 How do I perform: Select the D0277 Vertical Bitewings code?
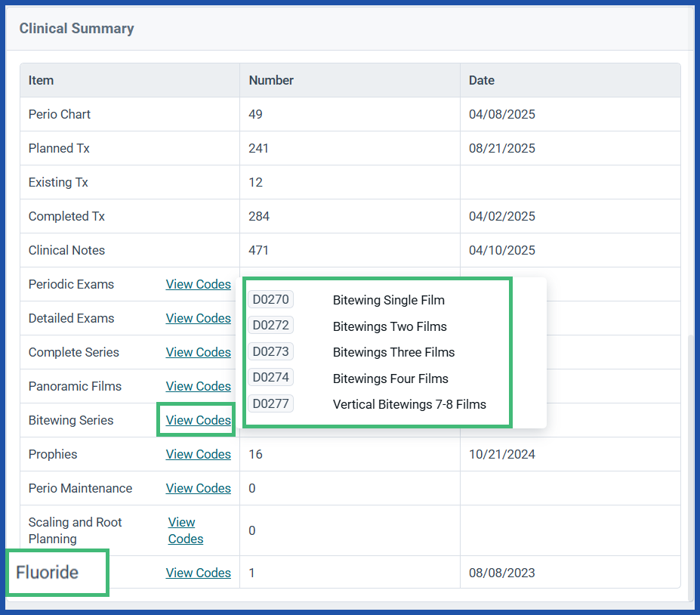point(270,403)
